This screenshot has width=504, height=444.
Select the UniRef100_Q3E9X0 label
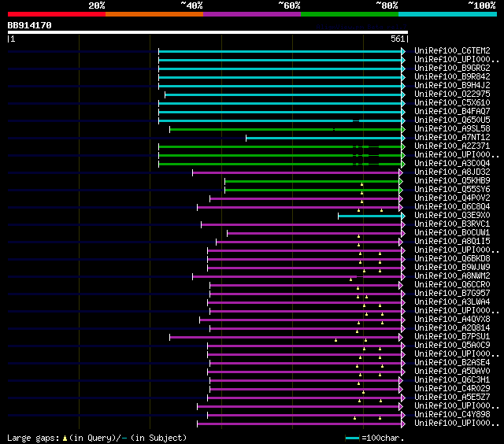point(452,216)
